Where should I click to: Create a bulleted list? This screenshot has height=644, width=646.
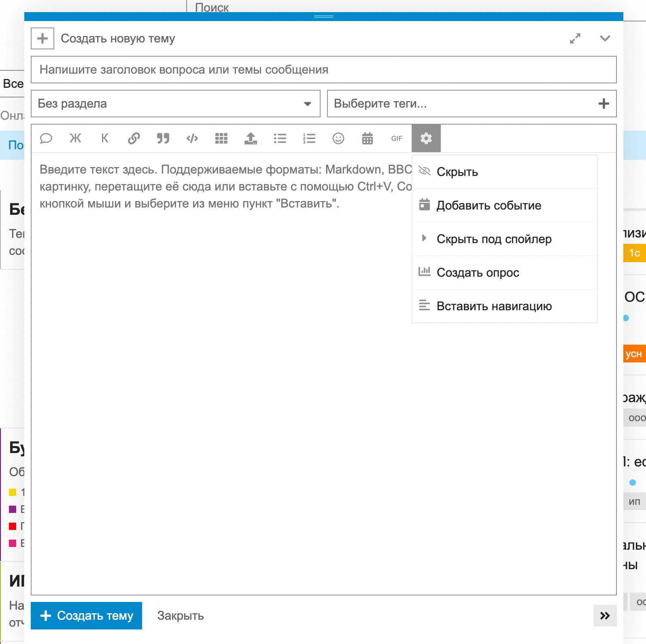[x=280, y=138]
